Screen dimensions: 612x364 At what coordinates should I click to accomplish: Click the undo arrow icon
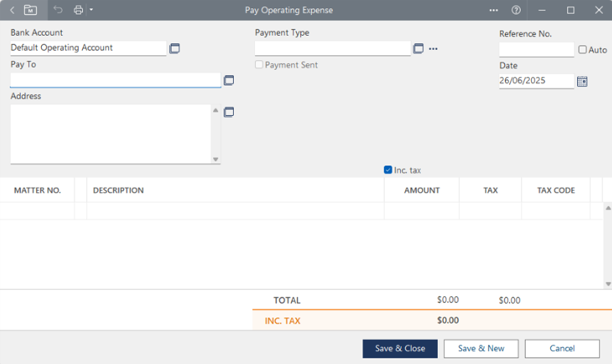tap(58, 10)
